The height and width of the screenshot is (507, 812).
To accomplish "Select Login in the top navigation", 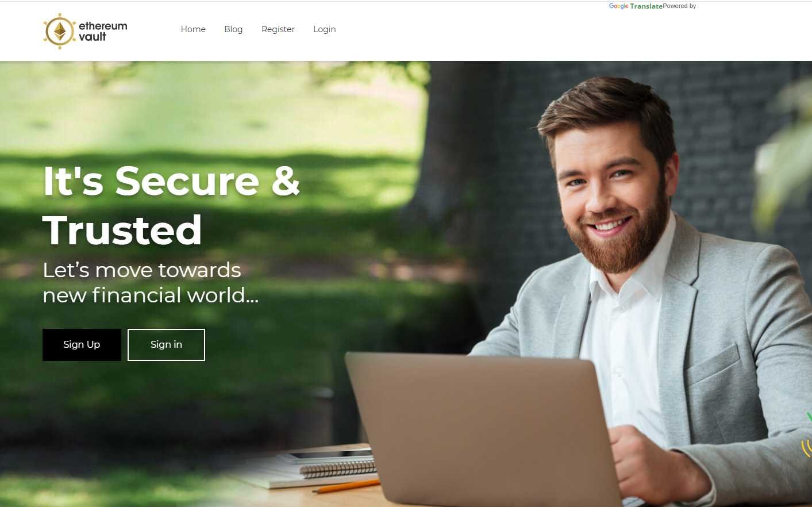I will (x=325, y=29).
